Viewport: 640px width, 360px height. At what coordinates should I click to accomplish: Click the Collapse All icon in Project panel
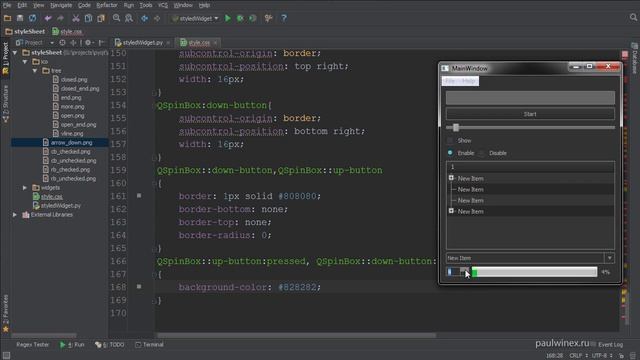[73, 42]
